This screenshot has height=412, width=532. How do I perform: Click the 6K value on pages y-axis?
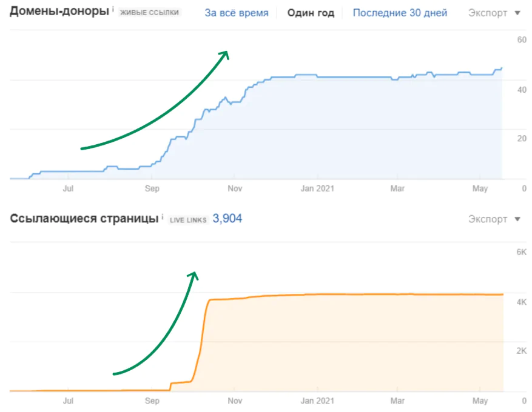pyautogui.click(x=520, y=252)
